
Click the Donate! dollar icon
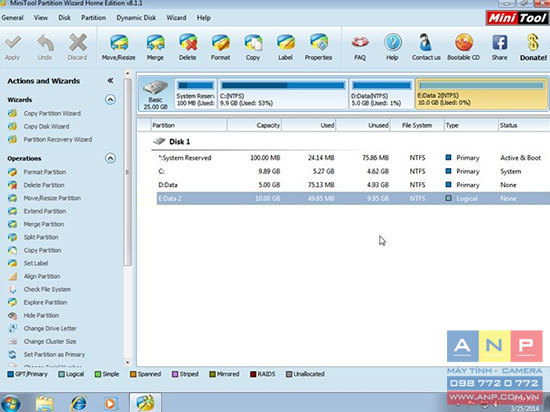click(x=533, y=43)
